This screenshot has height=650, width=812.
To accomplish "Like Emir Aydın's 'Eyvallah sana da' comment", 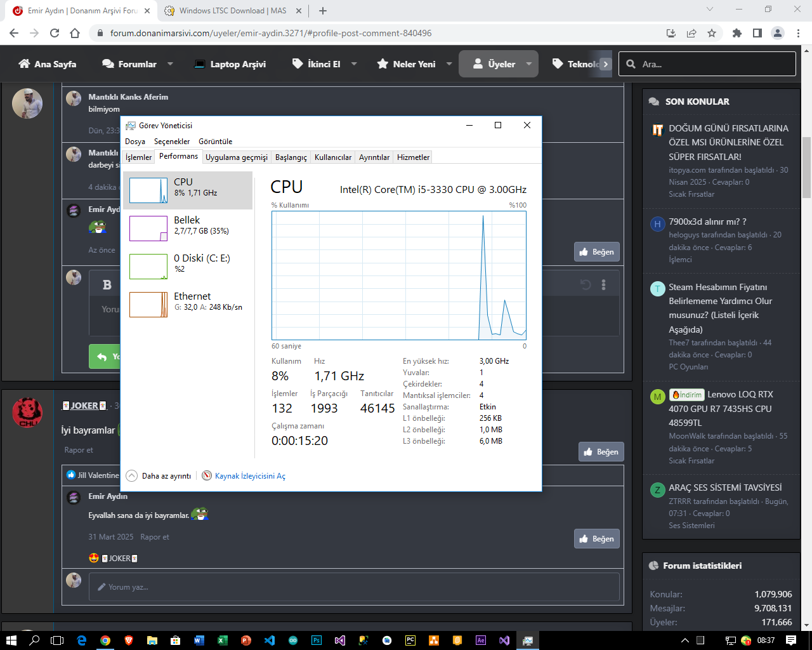I will [597, 539].
